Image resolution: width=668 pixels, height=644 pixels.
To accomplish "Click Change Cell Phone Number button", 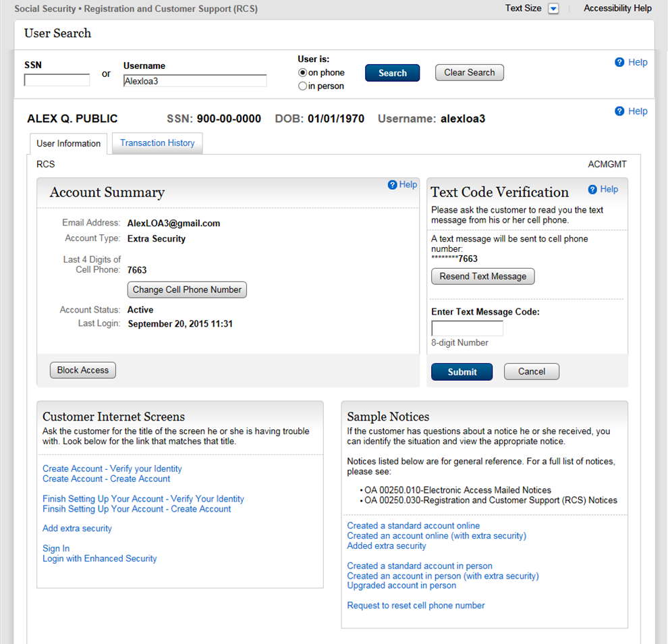I will point(187,290).
